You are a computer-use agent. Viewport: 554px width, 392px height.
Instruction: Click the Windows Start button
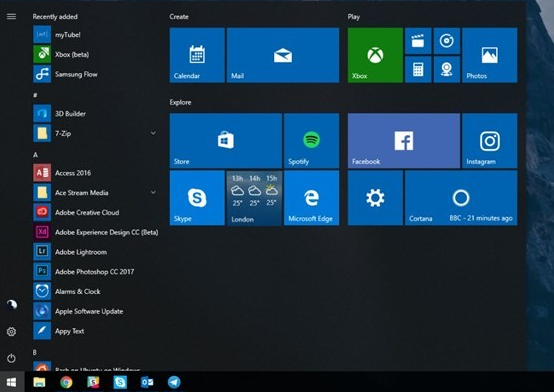point(12,382)
